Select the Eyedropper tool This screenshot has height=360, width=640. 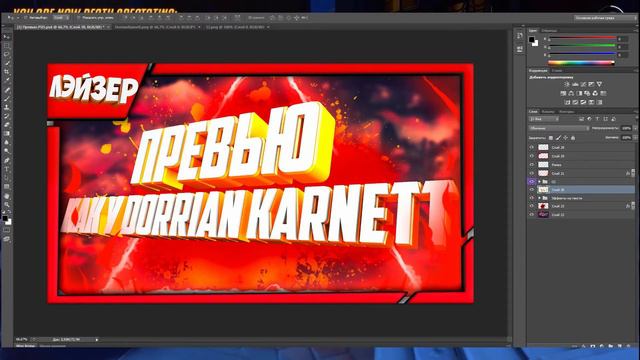[7, 80]
